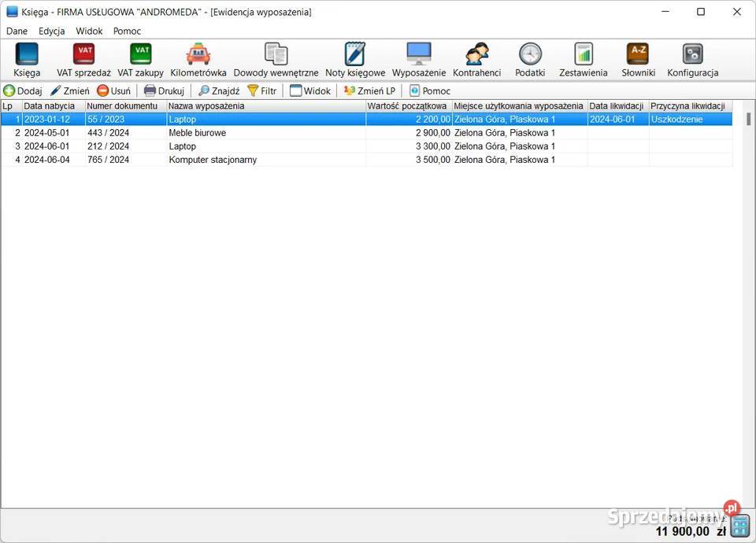Click the calculator icon in status bar
Image resolution: width=756 pixels, height=543 pixels.
coord(739,525)
